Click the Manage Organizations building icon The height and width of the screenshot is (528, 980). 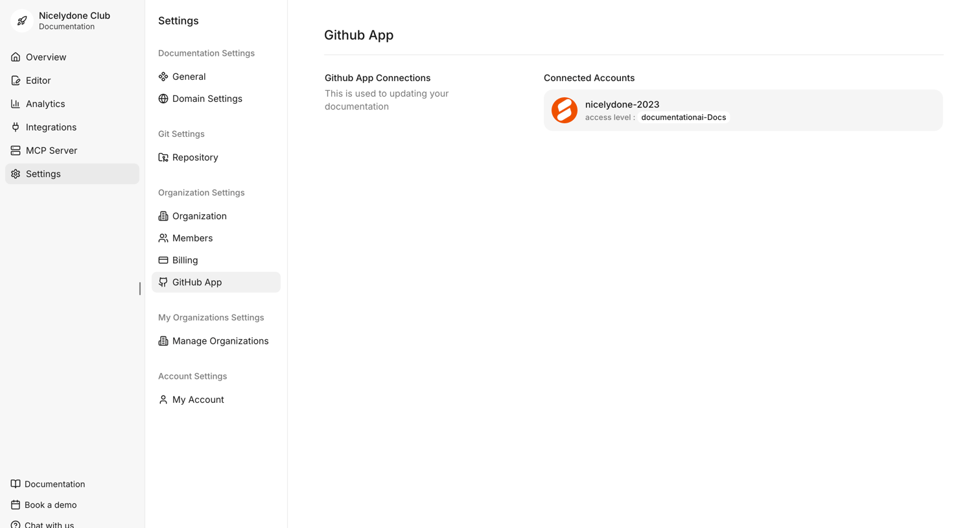pyautogui.click(x=163, y=341)
